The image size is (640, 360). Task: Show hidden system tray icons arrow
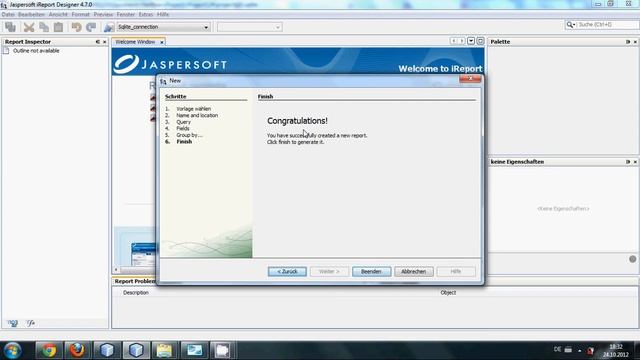point(579,351)
